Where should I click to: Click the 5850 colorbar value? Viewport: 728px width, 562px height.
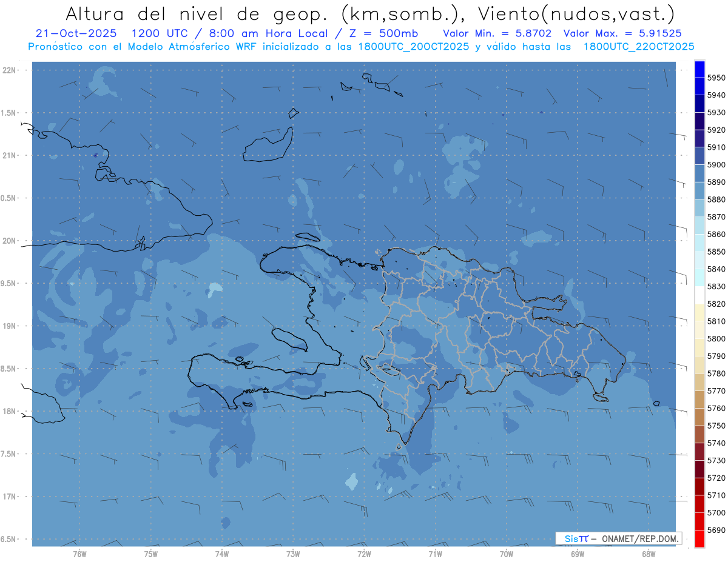[x=716, y=252]
